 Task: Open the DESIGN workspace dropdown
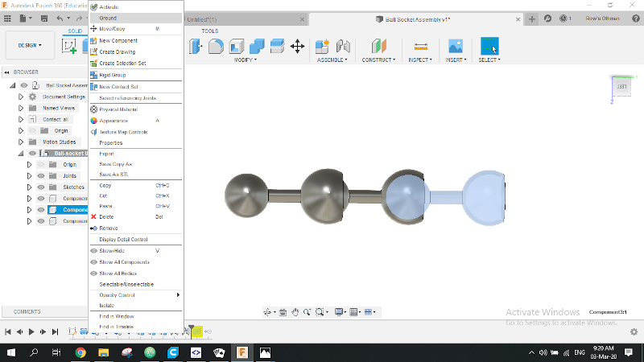point(30,45)
